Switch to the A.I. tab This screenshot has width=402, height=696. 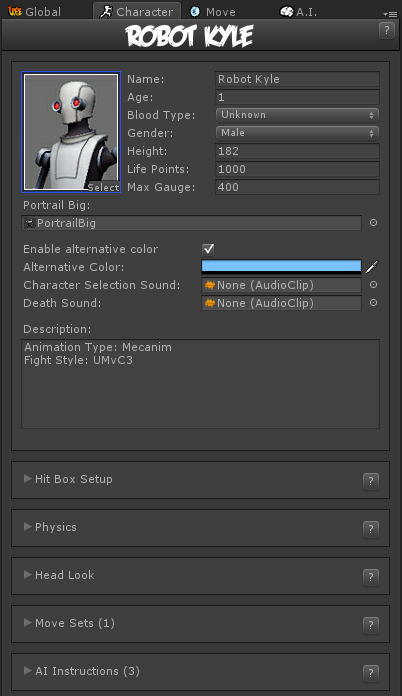click(x=299, y=12)
